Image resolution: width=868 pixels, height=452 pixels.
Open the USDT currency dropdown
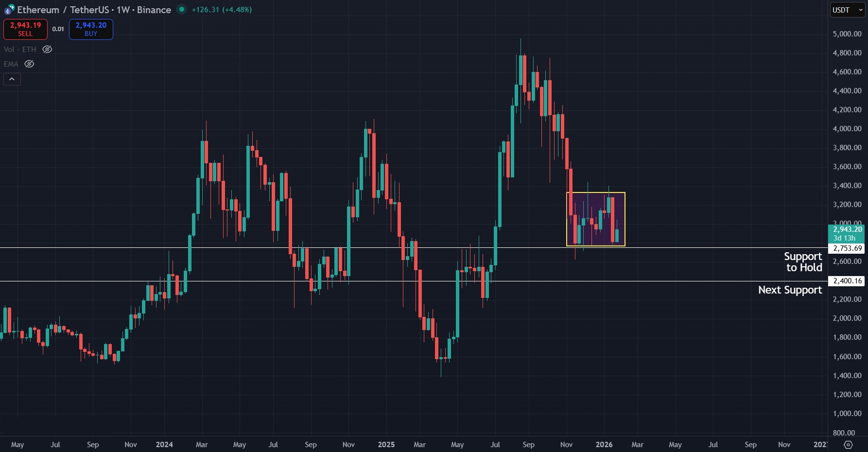coord(848,10)
